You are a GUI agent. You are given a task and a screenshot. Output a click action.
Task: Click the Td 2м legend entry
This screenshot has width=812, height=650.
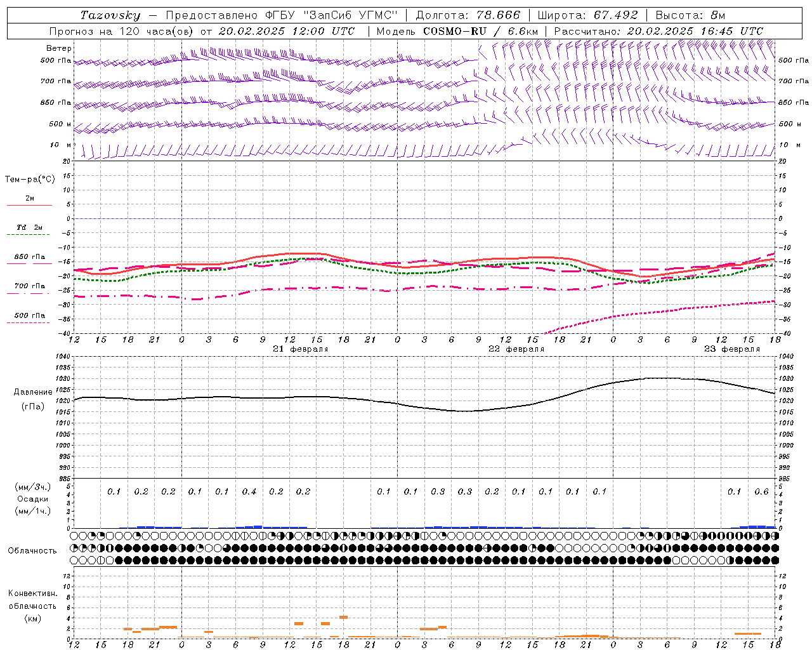[x=29, y=227]
